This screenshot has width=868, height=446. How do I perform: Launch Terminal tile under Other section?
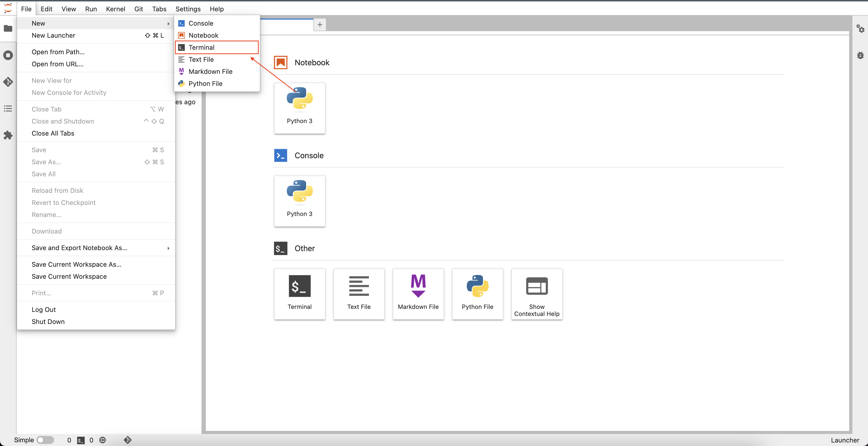coord(299,294)
